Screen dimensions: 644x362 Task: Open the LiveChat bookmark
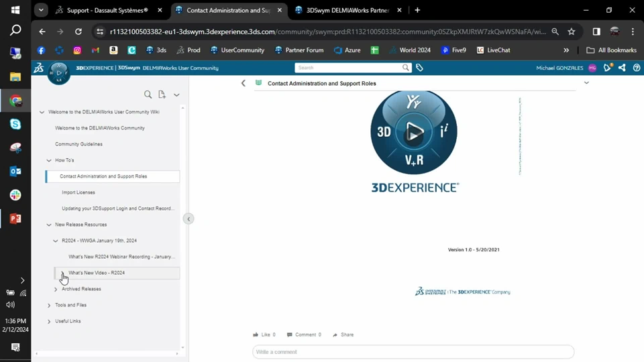(x=493, y=50)
